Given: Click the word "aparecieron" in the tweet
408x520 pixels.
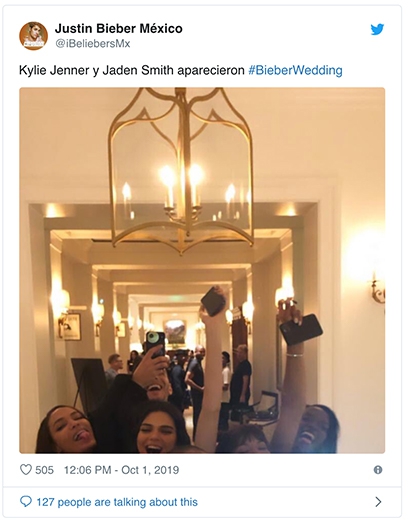Looking at the screenshot, I should [x=211, y=71].
